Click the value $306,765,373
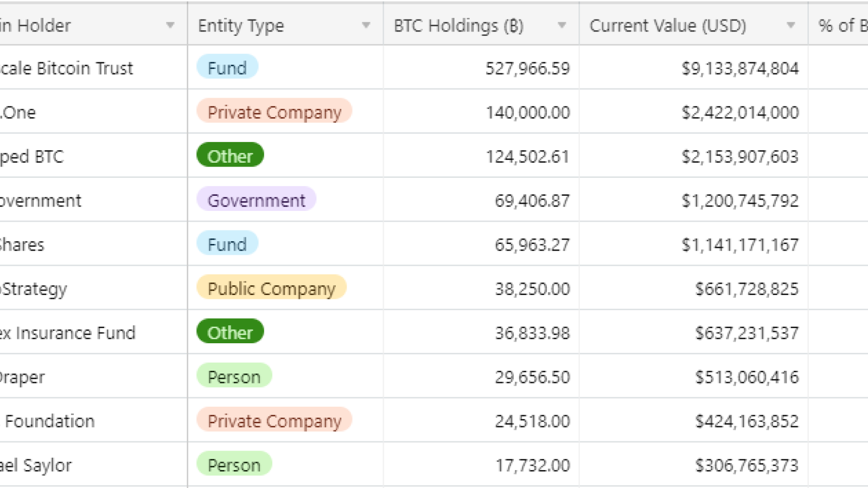Image resolution: width=868 pixels, height=488 pixels. point(747,465)
